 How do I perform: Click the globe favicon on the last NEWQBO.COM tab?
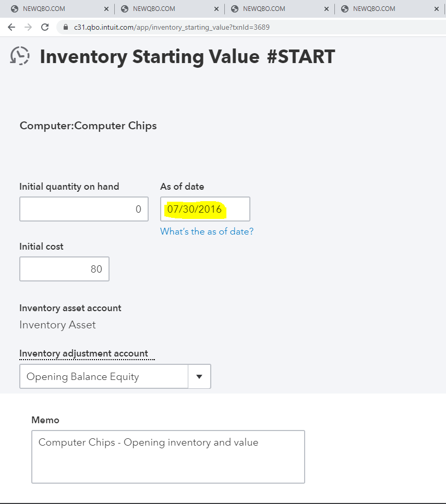click(x=344, y=8)
